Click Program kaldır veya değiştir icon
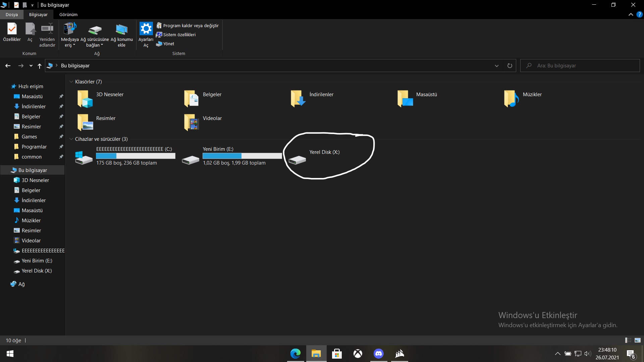Image resolution: width=644 pixels, height=362 pixels. 158,25
